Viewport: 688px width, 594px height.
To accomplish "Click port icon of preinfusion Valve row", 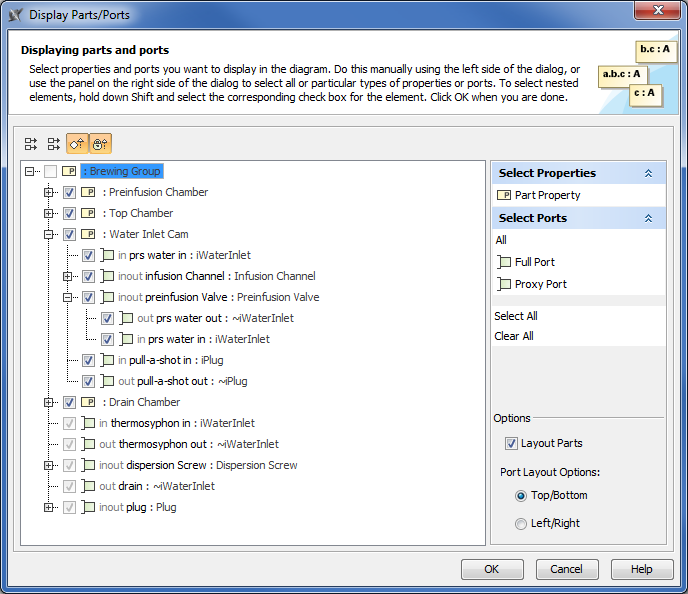I will point(107,297).
